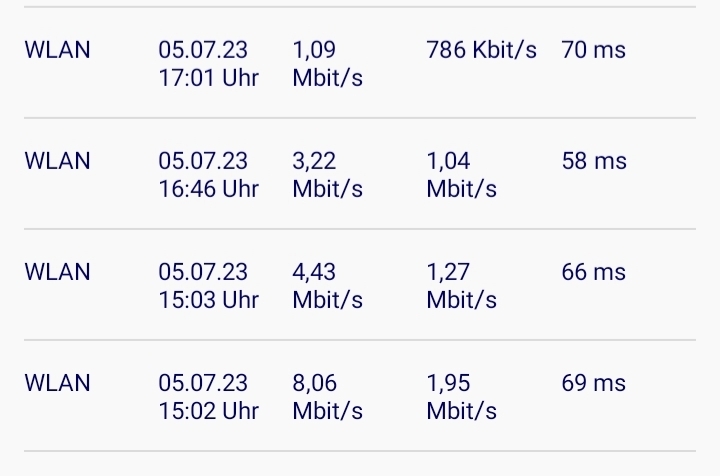Viewport: 720px width, 476px height.
Task: Click the 70 ms ping value
Action: click(593, 50)
